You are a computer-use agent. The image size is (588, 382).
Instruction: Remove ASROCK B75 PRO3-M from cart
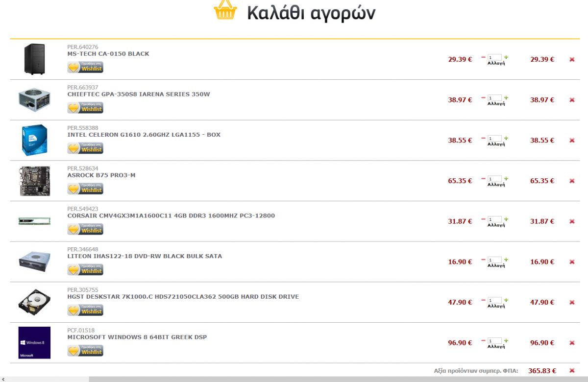(572, 181)
